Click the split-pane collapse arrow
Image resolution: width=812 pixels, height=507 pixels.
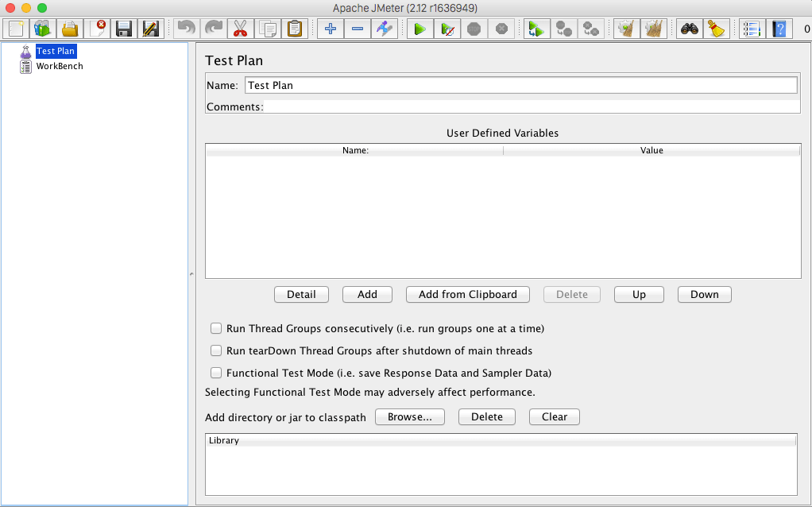[191, 273]
